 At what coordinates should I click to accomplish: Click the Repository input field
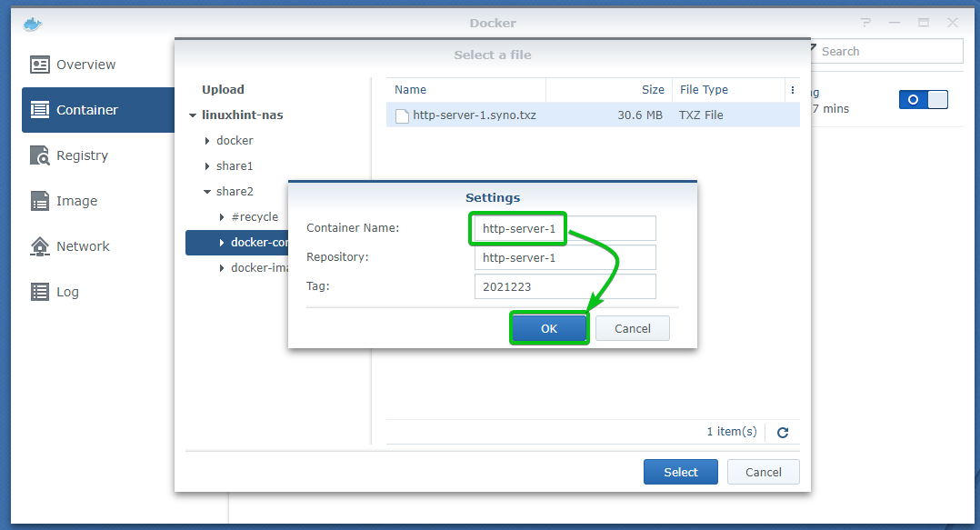[565, 257]
